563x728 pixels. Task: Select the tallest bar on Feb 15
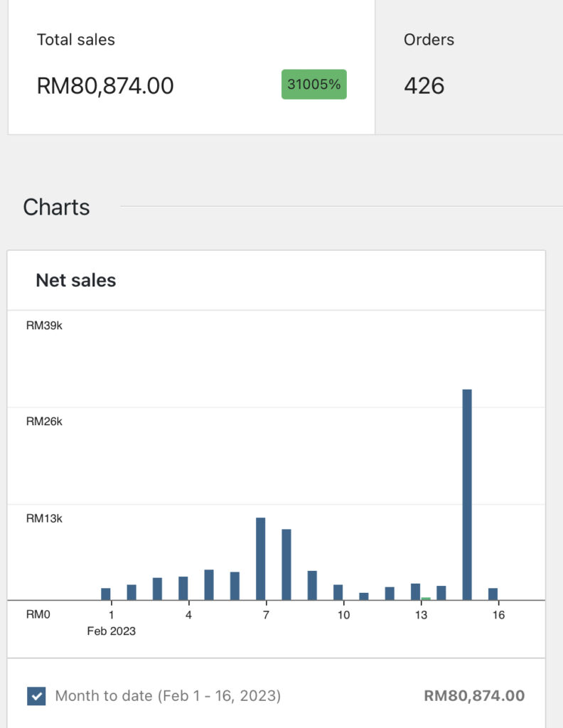click(x=467, y=495)
